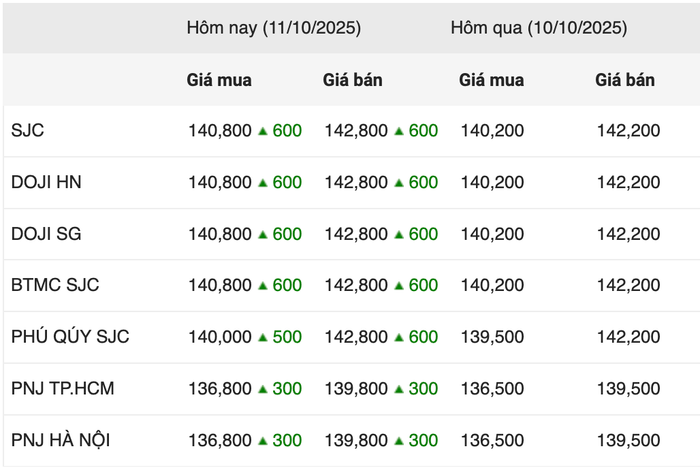Click green up arrow in SJC buy price

point(263,131)
